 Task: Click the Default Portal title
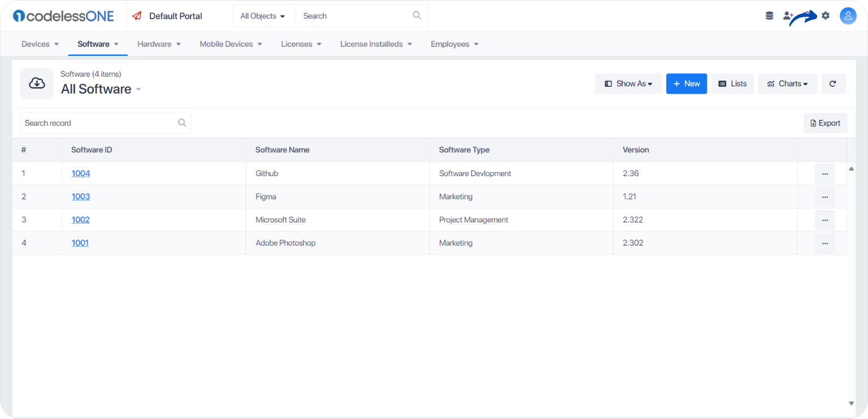click(176, 16)
